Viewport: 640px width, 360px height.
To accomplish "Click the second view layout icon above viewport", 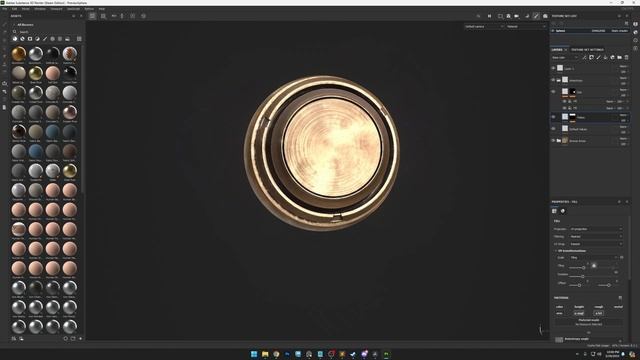I will point(103,16).
